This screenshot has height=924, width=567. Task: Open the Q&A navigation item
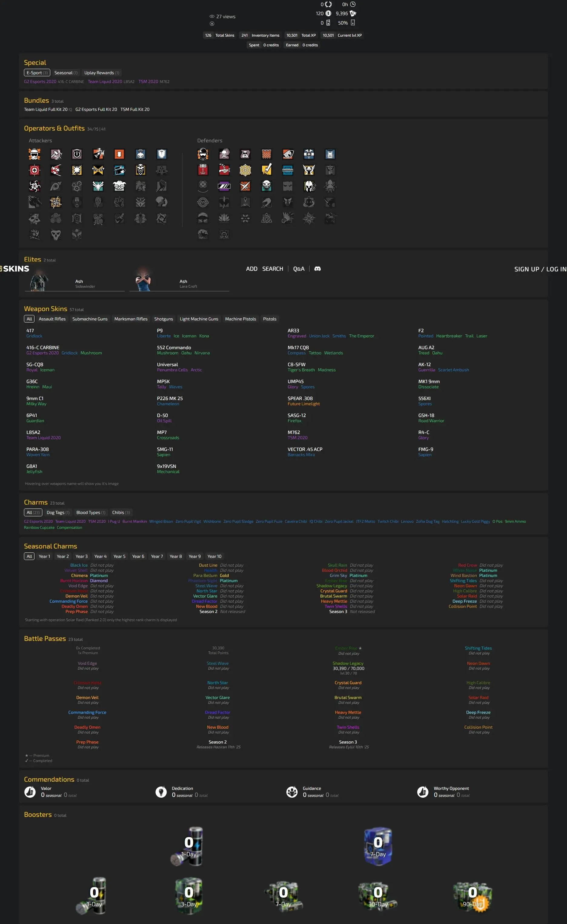pyautogui.click(x=299, y=269)
